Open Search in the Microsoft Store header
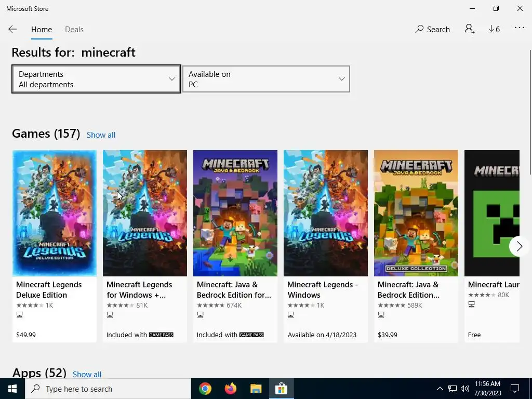Viewport: 532px width, 399px height. point(433,30)
